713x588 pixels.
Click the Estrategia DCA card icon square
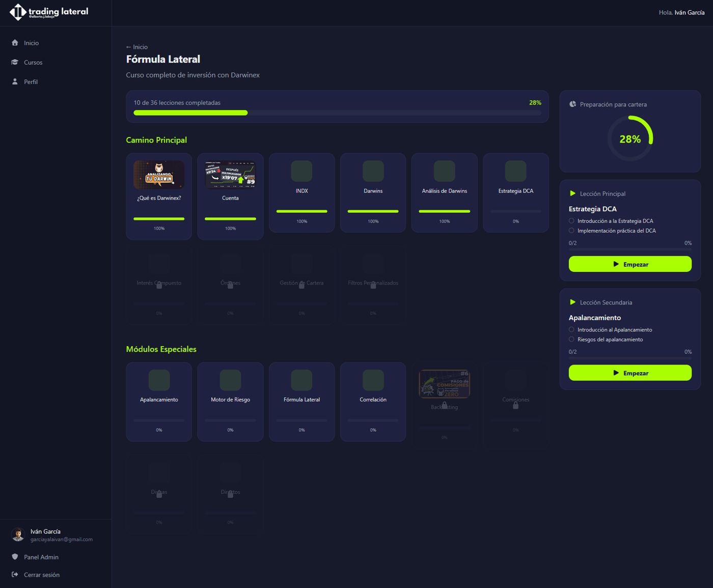[x=515, y=171]
